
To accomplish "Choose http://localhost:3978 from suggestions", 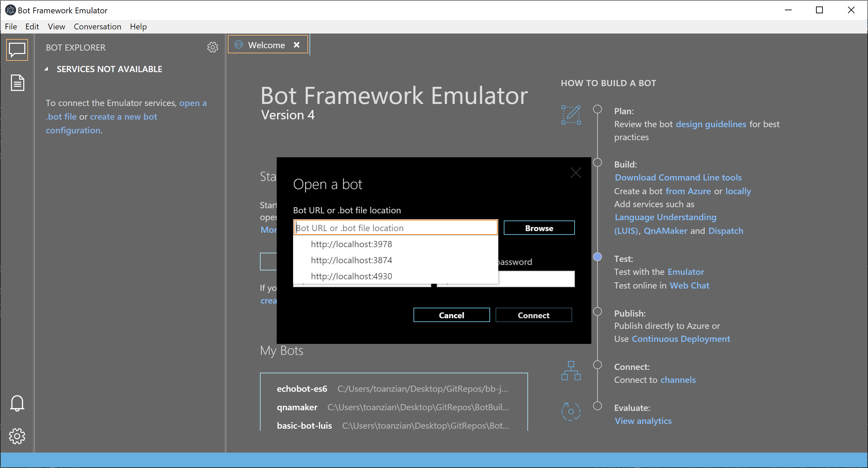I will (x=395, y=244).
